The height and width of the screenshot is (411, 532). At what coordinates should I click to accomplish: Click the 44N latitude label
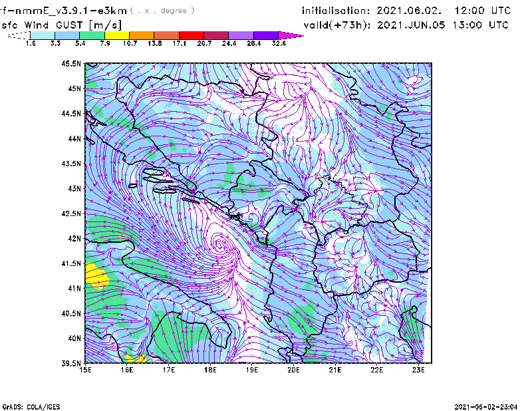[74, 138]
